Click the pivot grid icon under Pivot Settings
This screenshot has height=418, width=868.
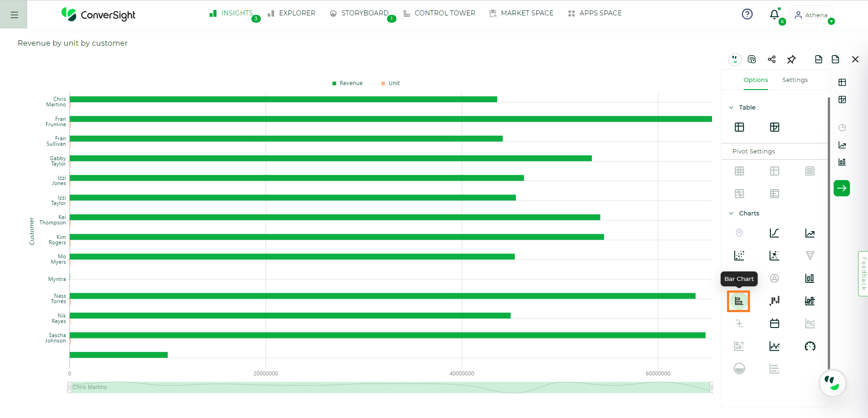740,171
